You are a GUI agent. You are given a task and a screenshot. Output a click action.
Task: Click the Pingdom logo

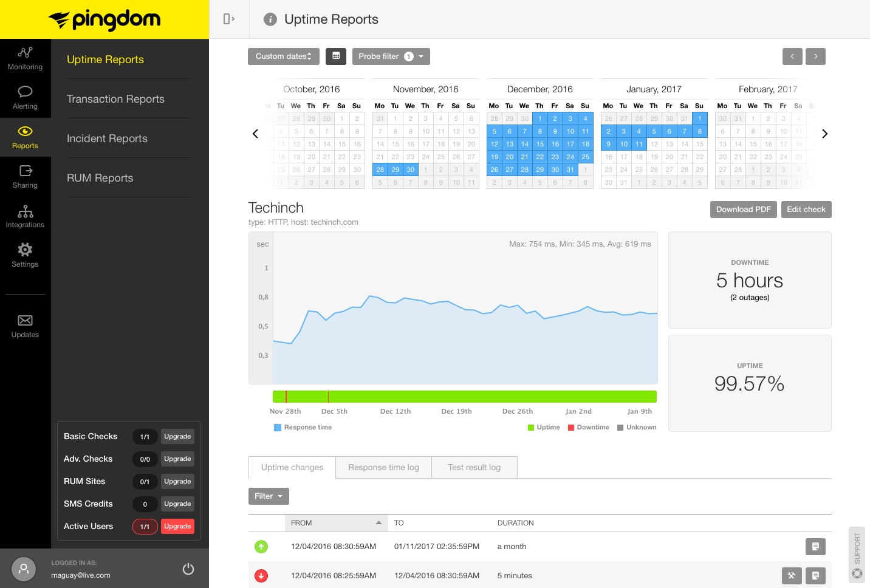pyautogui.click(x=104, y=19)
